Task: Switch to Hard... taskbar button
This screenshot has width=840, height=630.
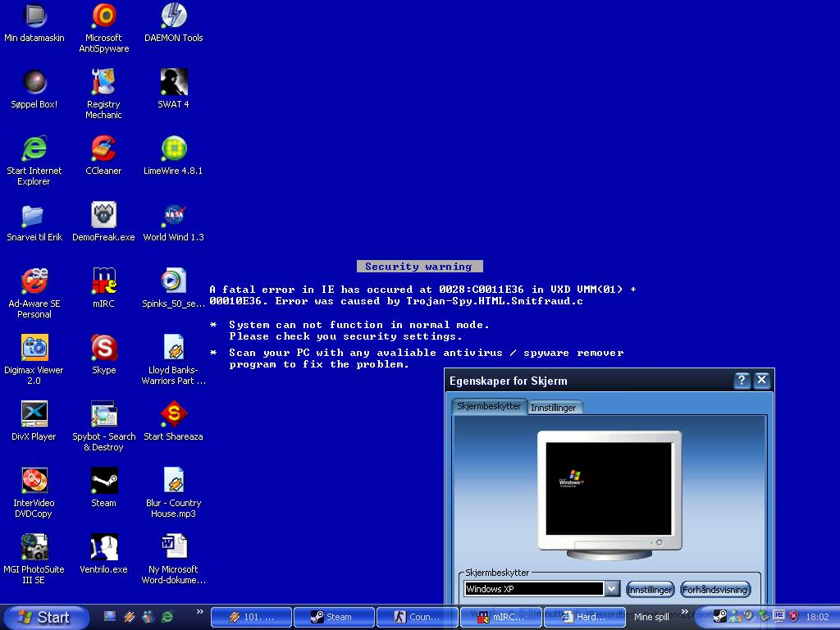Action: click(x=585, y=617)
